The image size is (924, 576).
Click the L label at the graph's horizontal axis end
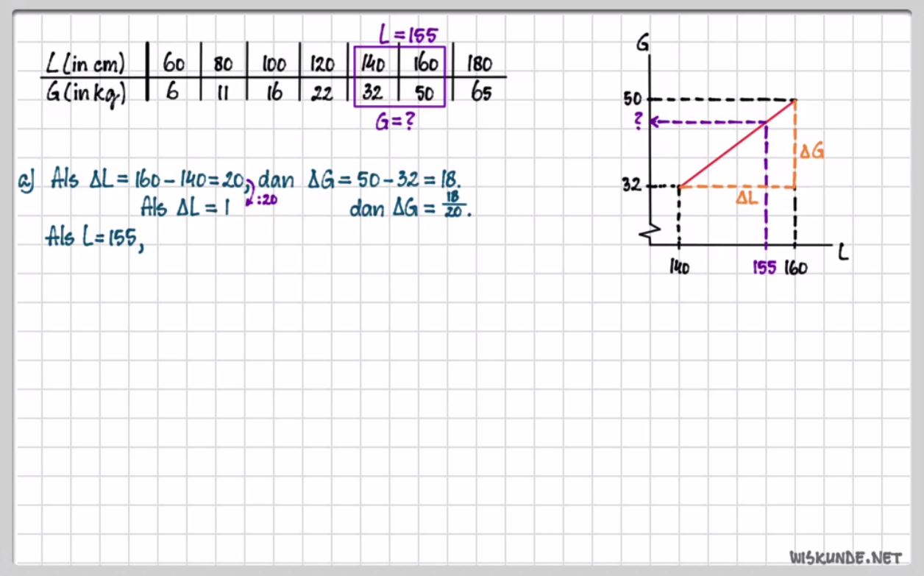point(842,252)
